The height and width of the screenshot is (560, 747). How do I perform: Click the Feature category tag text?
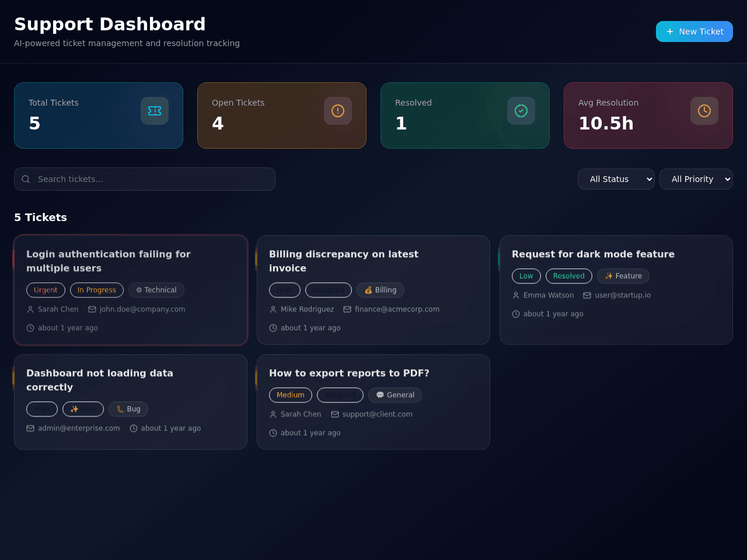[629, 276]
